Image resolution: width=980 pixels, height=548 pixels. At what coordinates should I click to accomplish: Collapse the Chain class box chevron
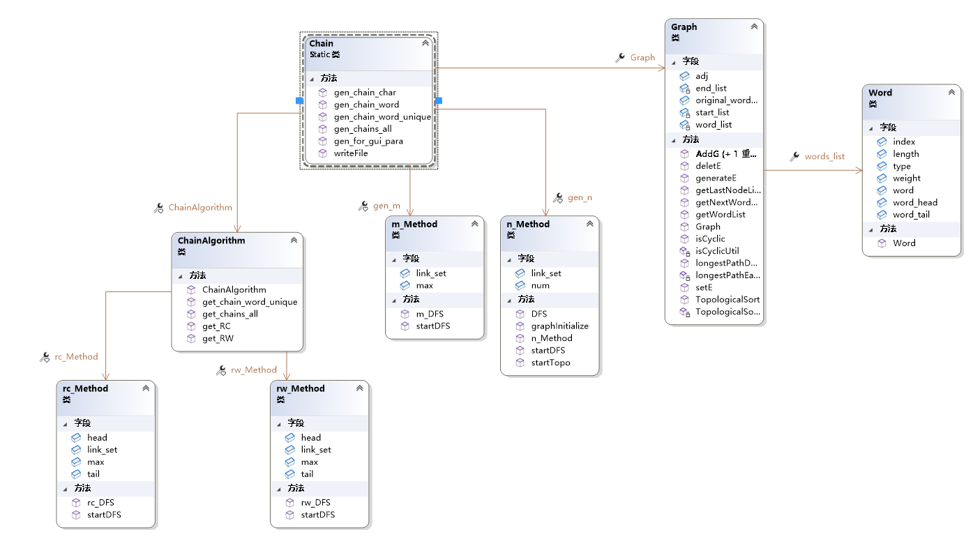(x=425, y=43)
